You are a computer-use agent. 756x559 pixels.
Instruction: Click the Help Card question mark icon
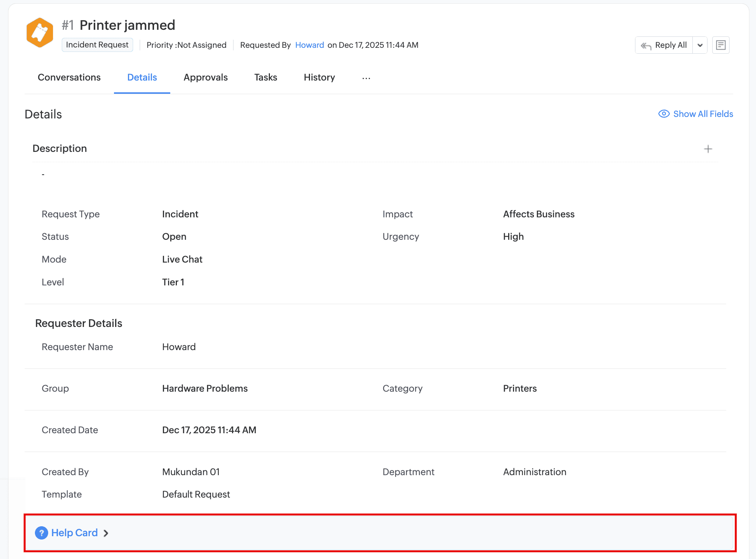42,533
